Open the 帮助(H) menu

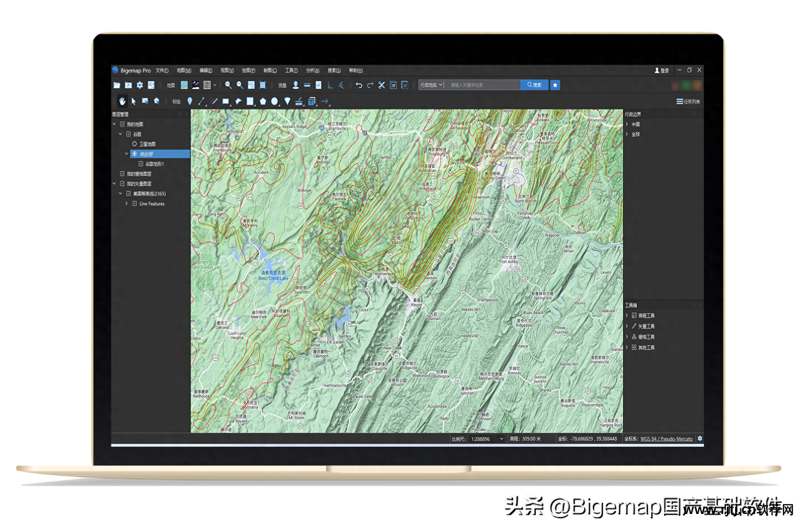click(356, 71)
